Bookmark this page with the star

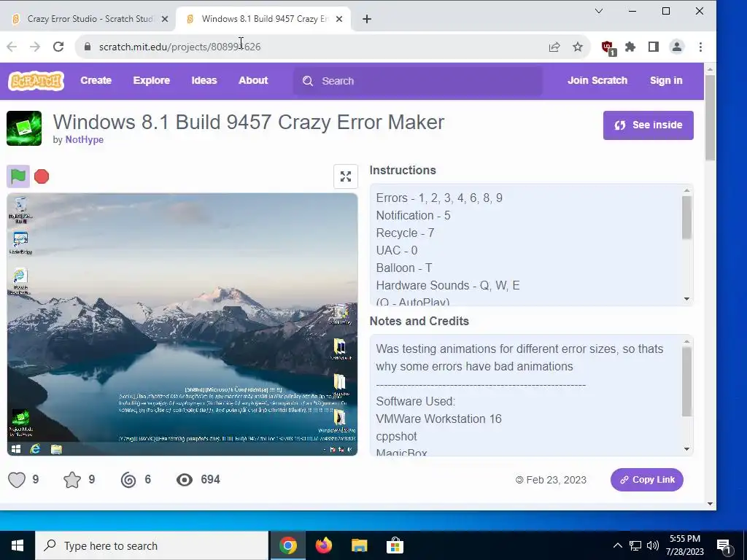coord(578,47)
